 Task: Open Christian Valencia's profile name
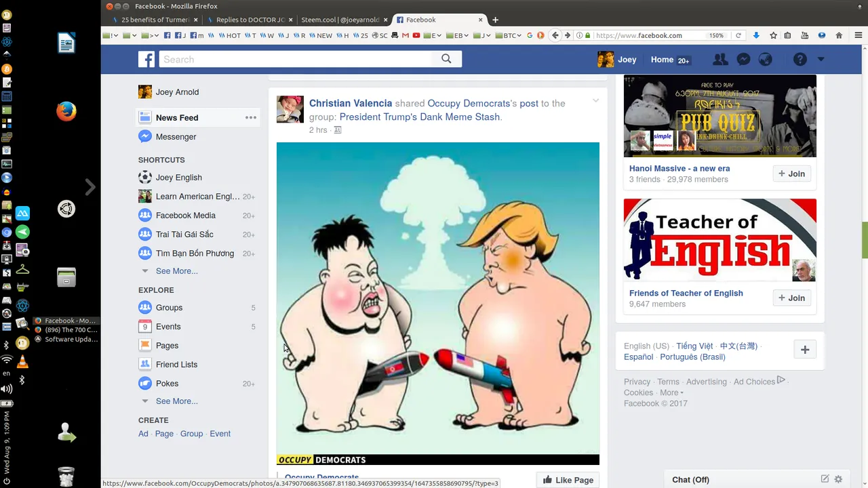351,103
